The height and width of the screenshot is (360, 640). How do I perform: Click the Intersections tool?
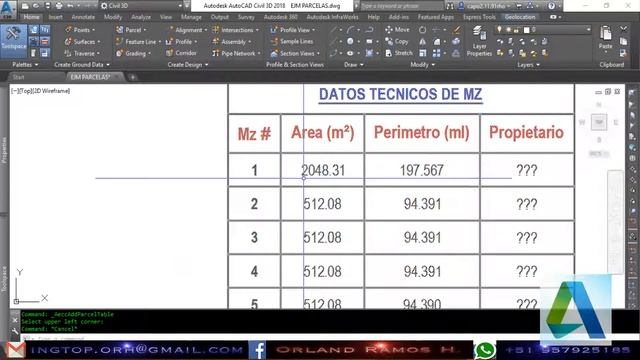tap(236, 30)
